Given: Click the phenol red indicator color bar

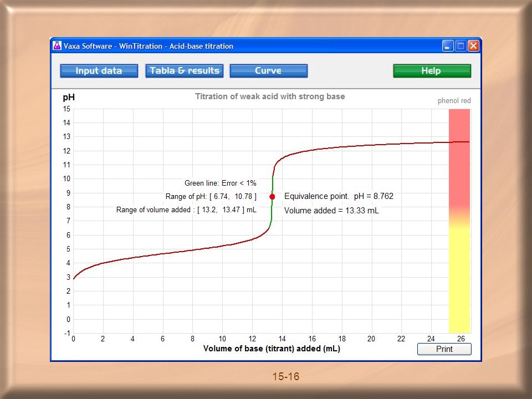Looking at the screenshot, I should pyautogui.click(x=459, y=221).
